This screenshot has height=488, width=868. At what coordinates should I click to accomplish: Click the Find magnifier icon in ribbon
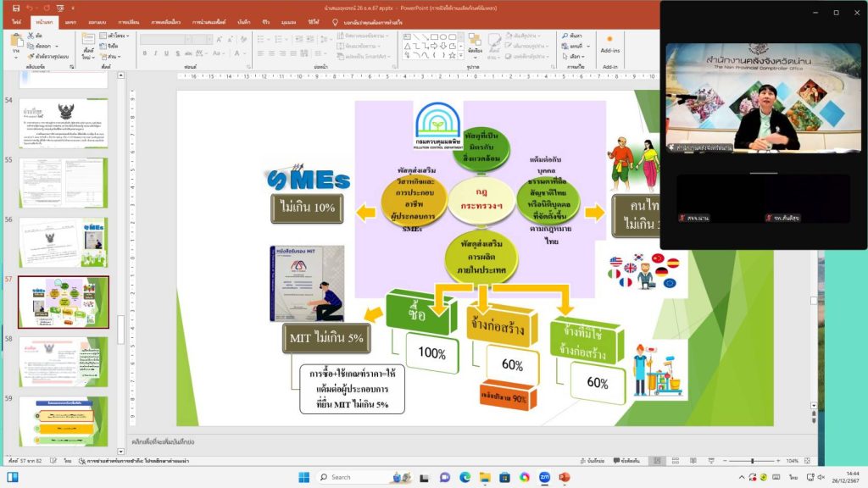565,36
